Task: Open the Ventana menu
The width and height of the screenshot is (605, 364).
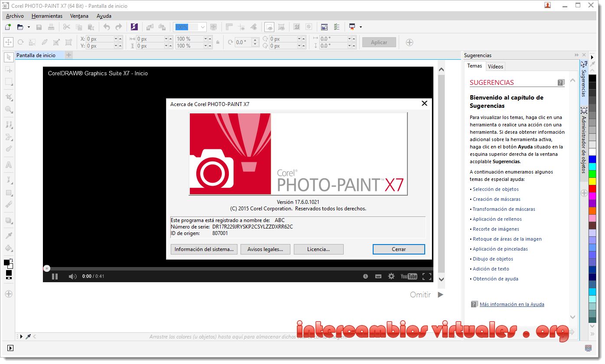Action: [79, 16]
